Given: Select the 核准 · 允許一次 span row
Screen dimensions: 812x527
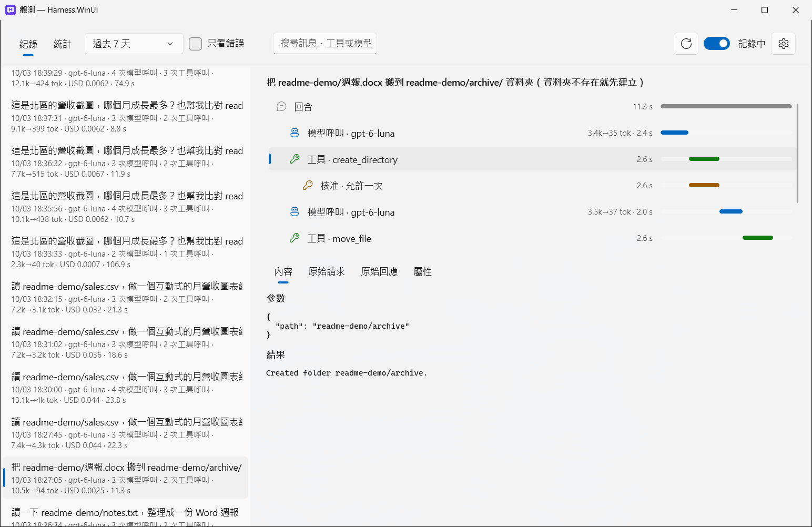Looking at the screenshot, I should pyautogui.click(x=532, y=186).
